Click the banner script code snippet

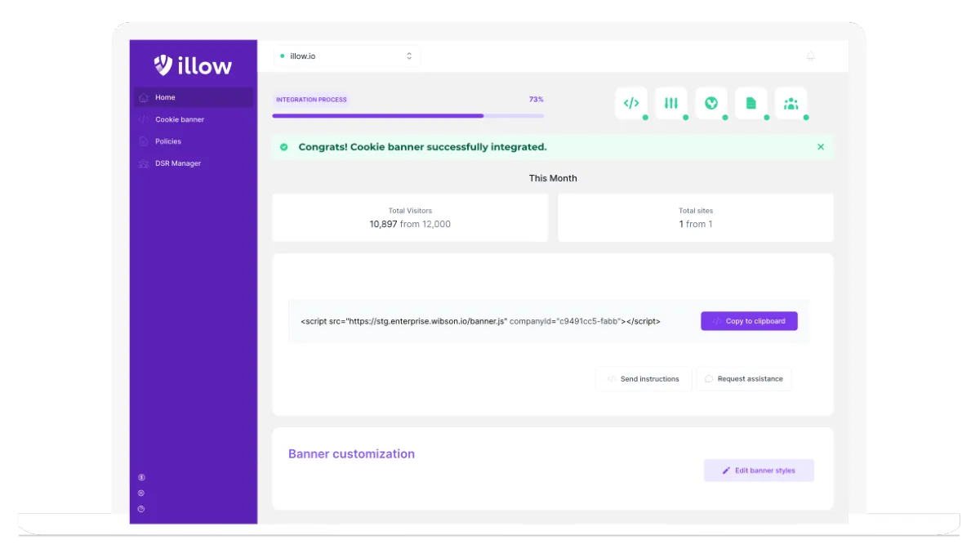point(480,321)
